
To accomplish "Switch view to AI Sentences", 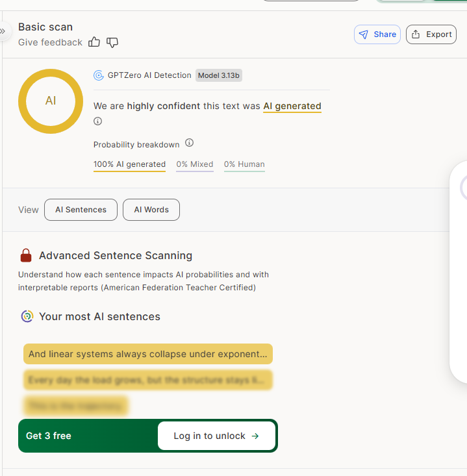I will click(81, 210).
